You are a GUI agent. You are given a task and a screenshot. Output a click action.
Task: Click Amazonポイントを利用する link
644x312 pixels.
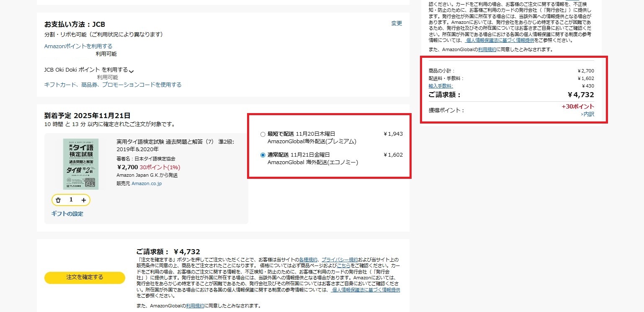click(x=78, y=46)
